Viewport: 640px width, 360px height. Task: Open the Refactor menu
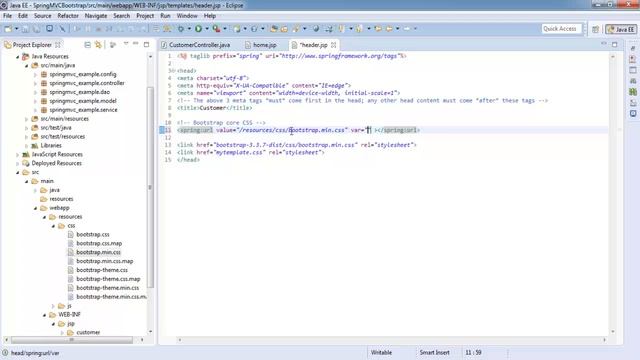pyautogui.click(x=68, y=16)
